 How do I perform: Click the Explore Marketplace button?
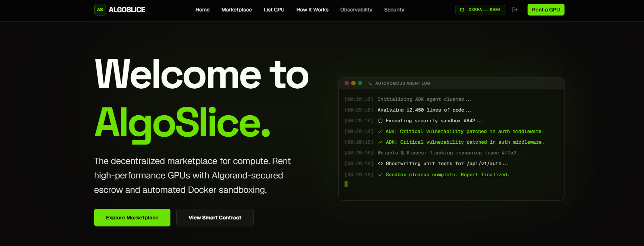(132, 218)
